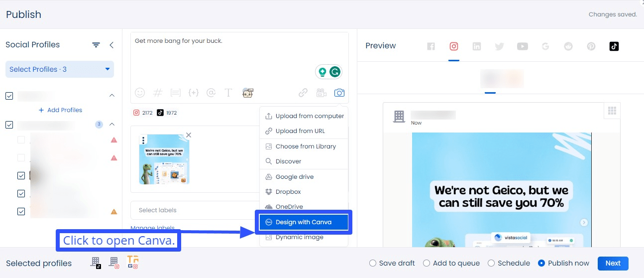Open the profile filter icon
Screen dimensions: 644x278
[96, 45]
